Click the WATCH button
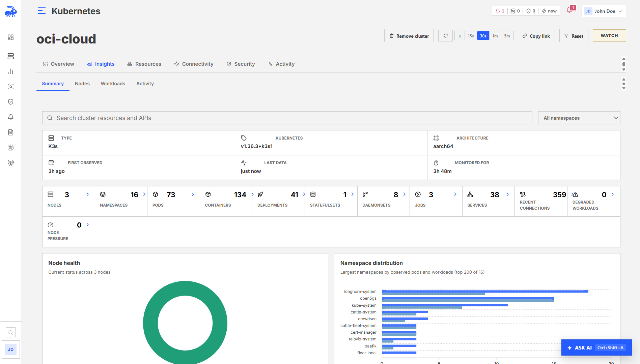This screenshot has height=364, width=640. click(x=609, y=36)
